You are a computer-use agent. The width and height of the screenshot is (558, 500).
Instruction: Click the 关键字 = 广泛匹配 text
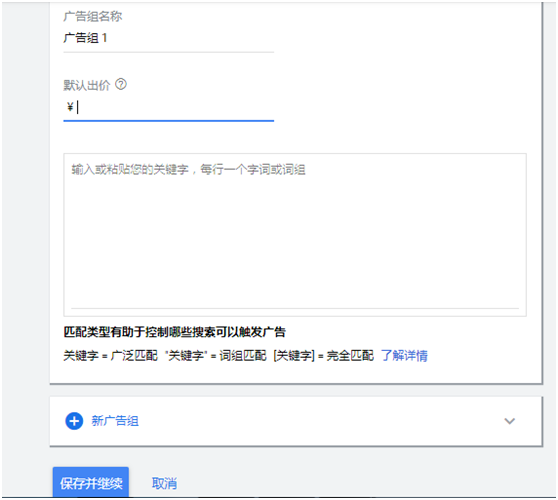pyautogui.click(x=110, y=356)
